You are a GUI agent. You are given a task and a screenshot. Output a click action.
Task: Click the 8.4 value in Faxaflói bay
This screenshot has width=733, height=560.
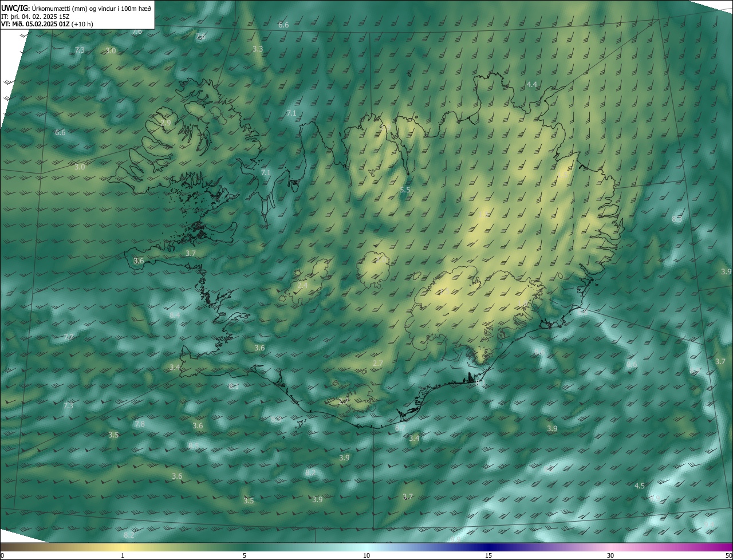175,315
